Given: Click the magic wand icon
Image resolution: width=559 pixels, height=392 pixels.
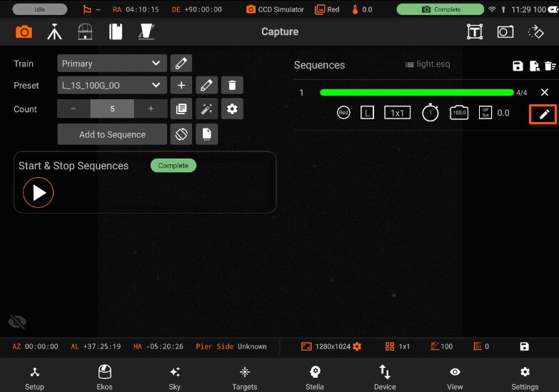Looking at the screenshot, I should coord(207,109).
